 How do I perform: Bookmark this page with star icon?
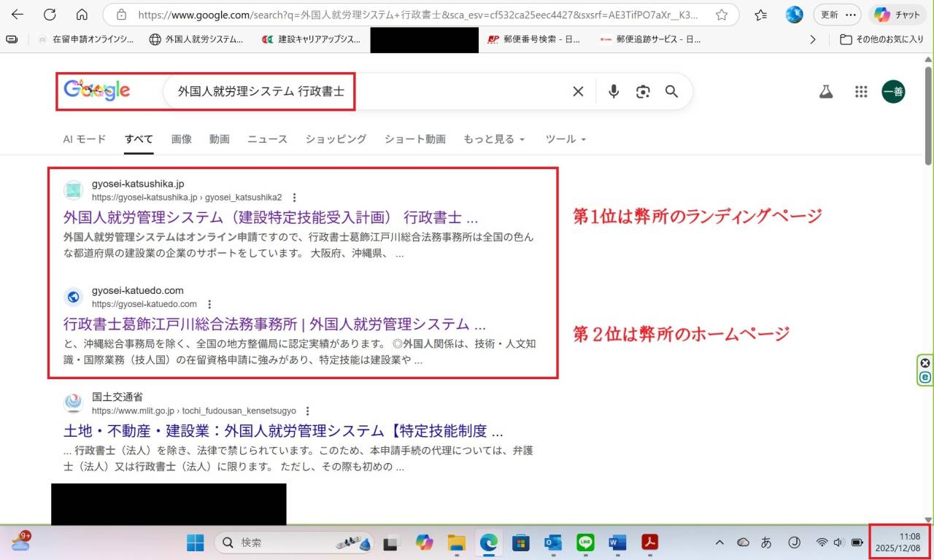tap(722, 15)
